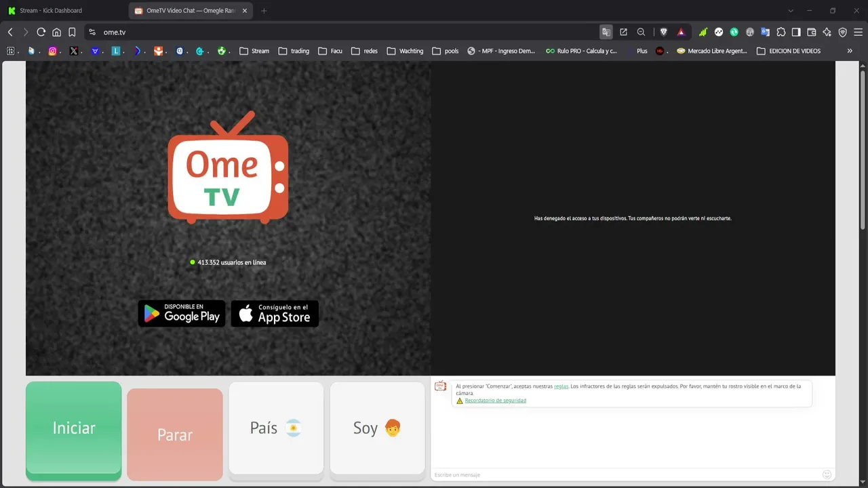This screenshot has height=488, width=868.
Task: Open Recordatorio de seguridad link
Action: [x=495, y=401]
